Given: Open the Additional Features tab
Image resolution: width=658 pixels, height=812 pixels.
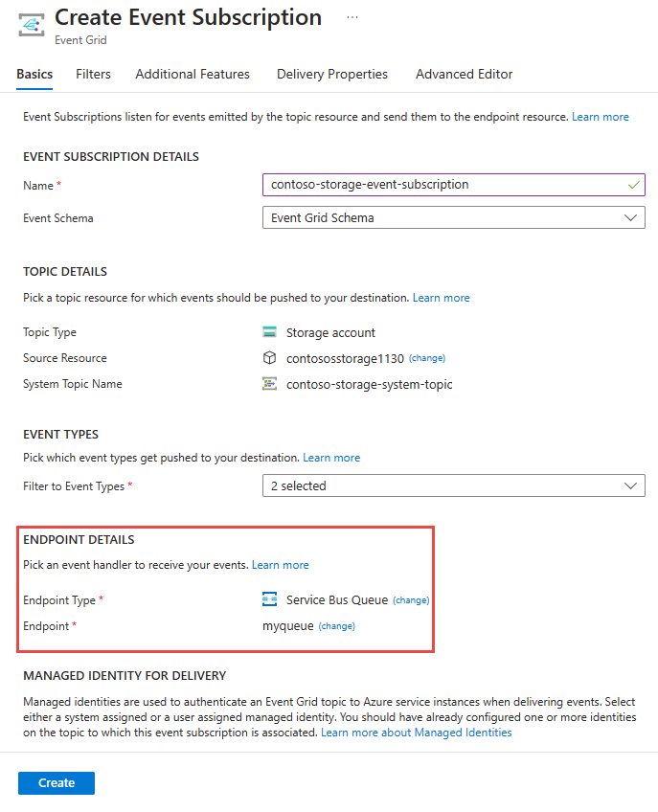Looking at the screenshot, I should (x=192, y=74).
